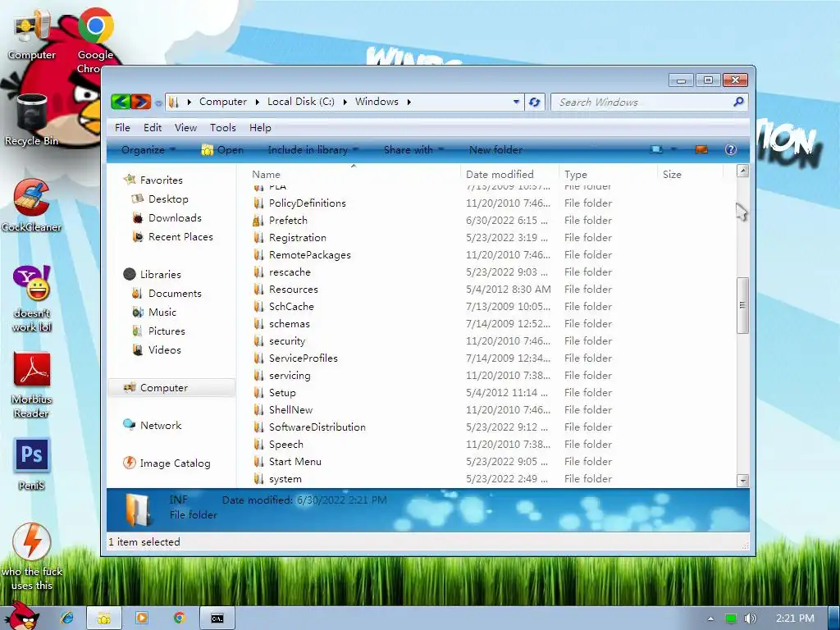
Task: Create a New folder
Action: [x=495, y=149]
